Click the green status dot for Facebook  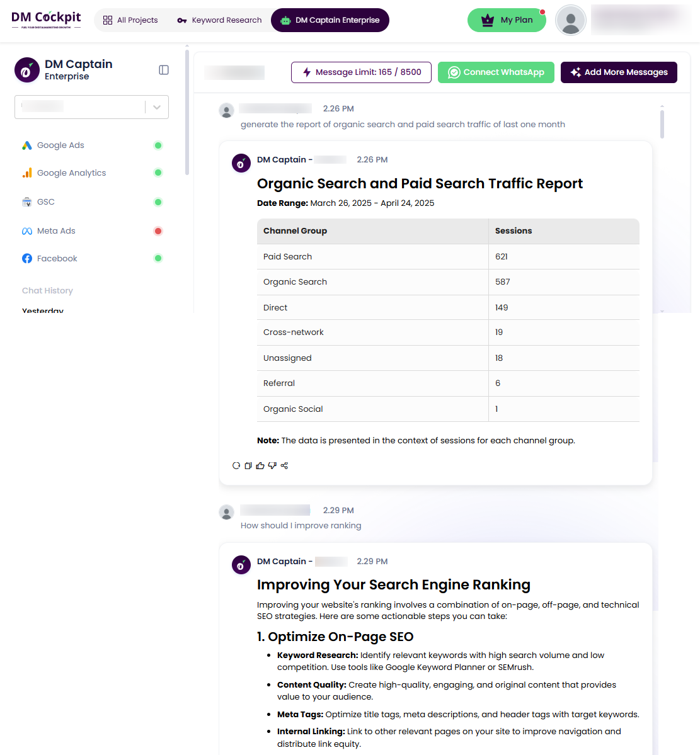[158, 259]
